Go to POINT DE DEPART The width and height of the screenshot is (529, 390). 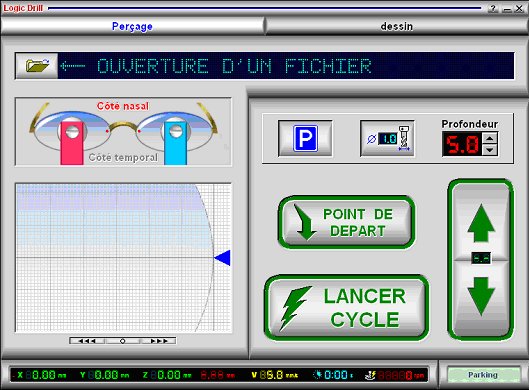[x=346, y=222]
